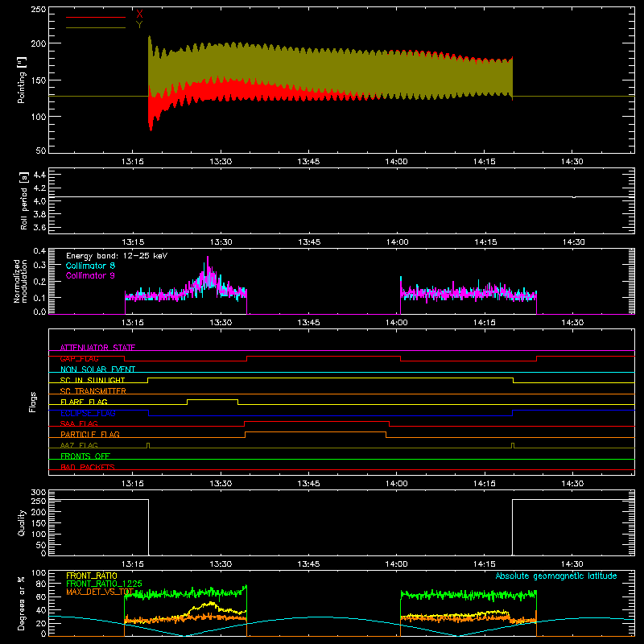Screen dimensions: 644x644
Task: Select the BAD_PACKETS flag label
Action: coord(88,467)
